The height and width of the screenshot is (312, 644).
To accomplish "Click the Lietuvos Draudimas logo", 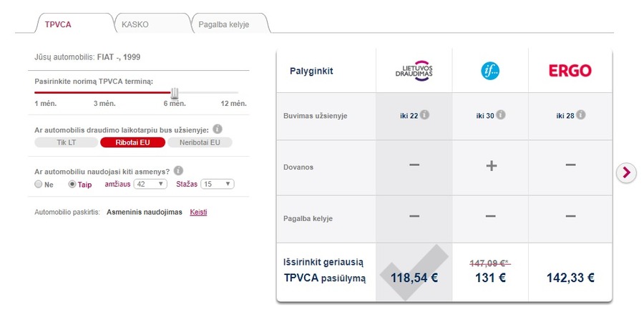I will [414, 71].
